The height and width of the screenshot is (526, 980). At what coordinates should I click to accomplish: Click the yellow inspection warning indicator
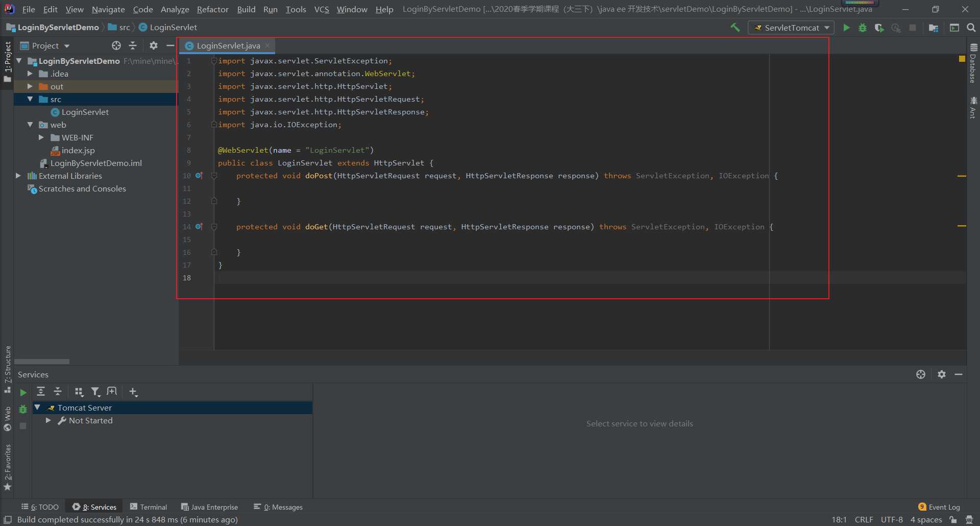click(x=962, y=59)
